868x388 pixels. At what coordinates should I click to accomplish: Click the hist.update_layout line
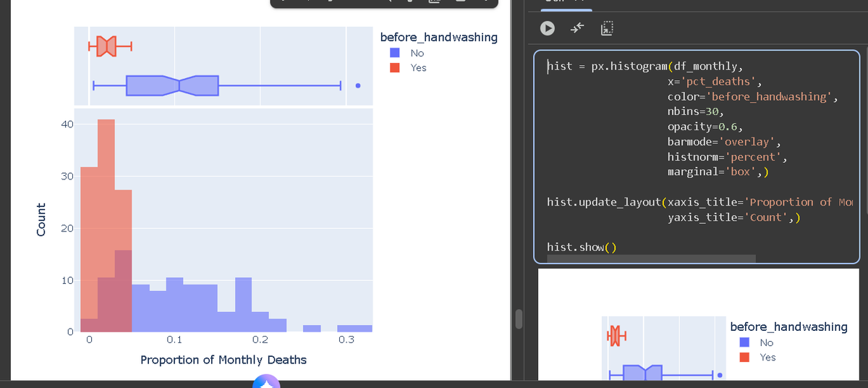(702, 202)
